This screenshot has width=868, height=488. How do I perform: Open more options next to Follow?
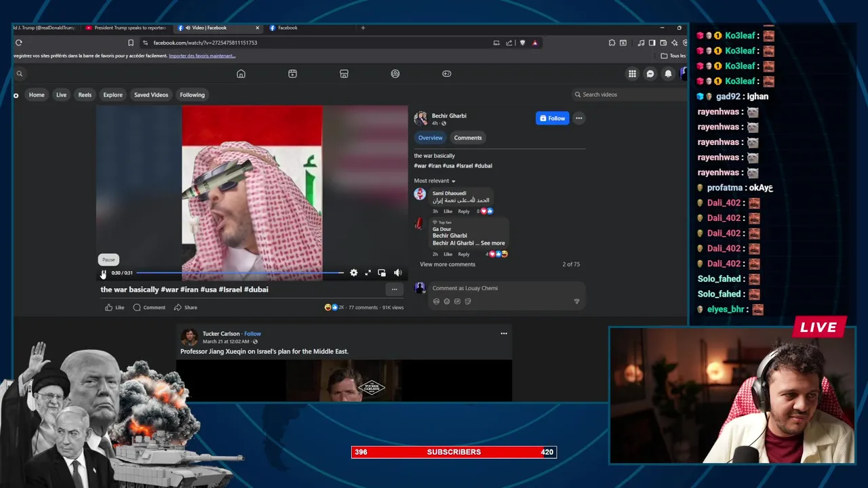pyautogui.click(x=578, y=118)
